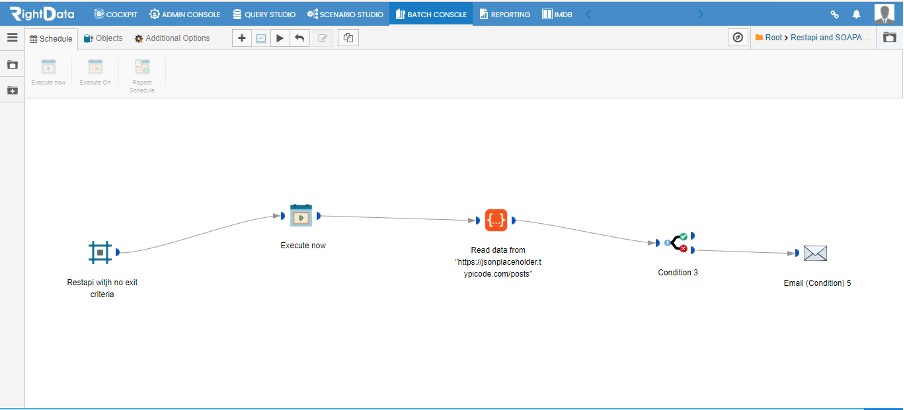The height and width of the screenshot is (410, 904).
Task: Open the compass navigator icon
Action: click(738, 37)
